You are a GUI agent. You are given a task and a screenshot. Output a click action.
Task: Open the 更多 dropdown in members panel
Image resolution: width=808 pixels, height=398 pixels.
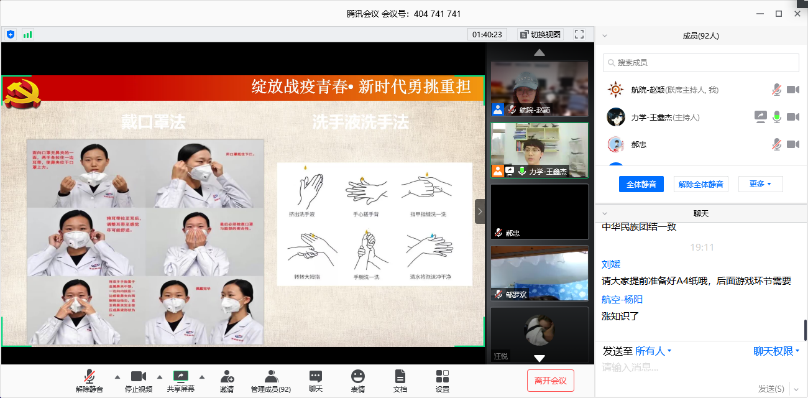point(760,184)
